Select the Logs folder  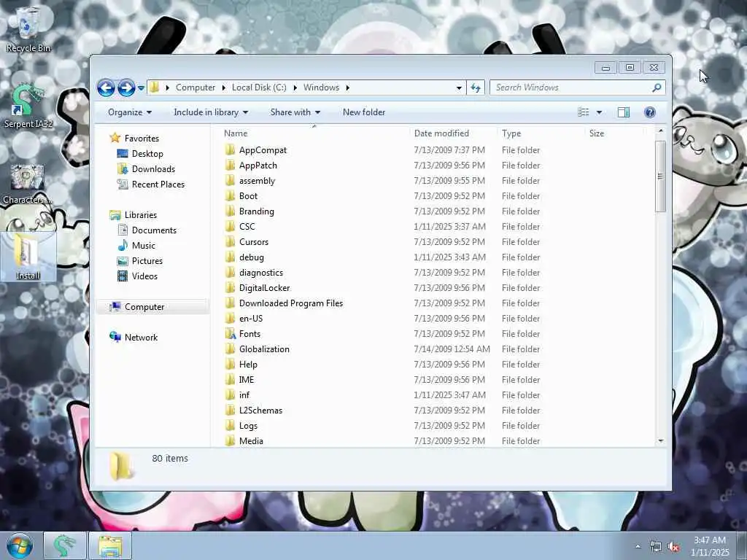[x=248, y=426]
